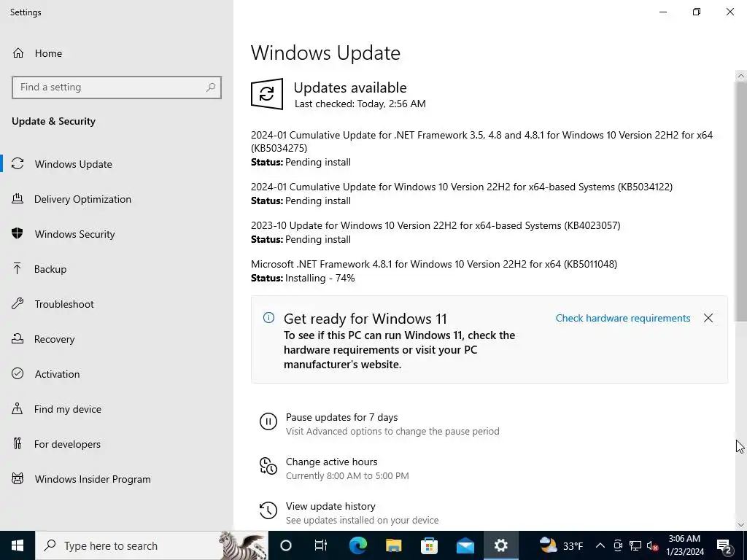Select the Backup section
This screenshot has height=560, width=747.
click(116, 269)
